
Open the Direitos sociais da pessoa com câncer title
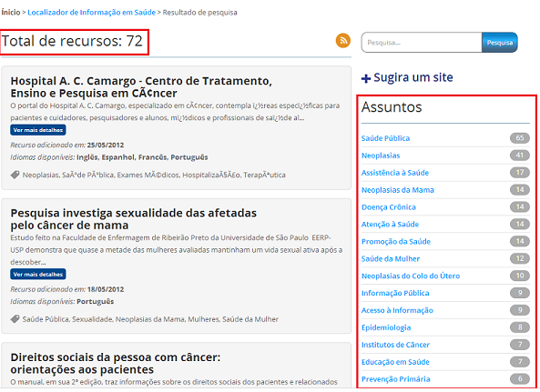click(116, 364)
